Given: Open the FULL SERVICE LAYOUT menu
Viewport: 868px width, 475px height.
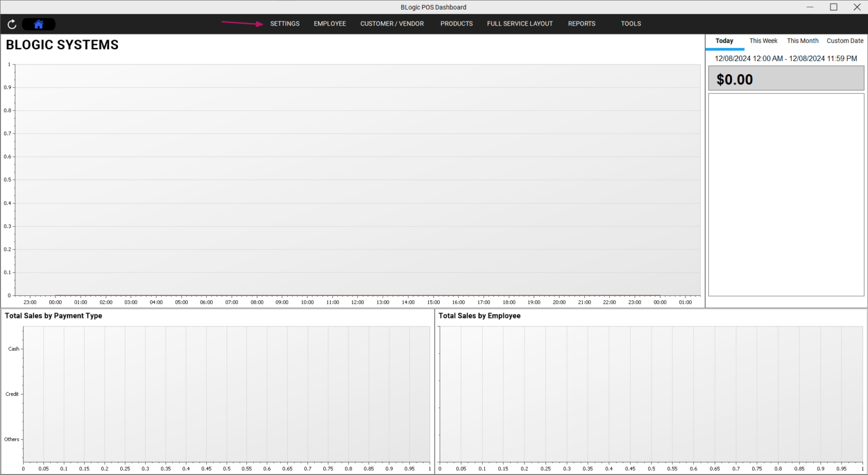Looking at the screenshot, I should [520, 24].
